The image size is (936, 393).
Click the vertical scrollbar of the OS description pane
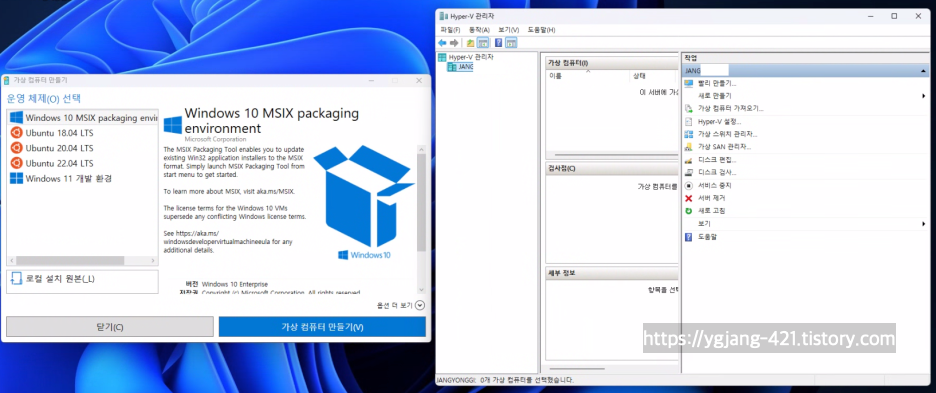[x=421, y=203]
